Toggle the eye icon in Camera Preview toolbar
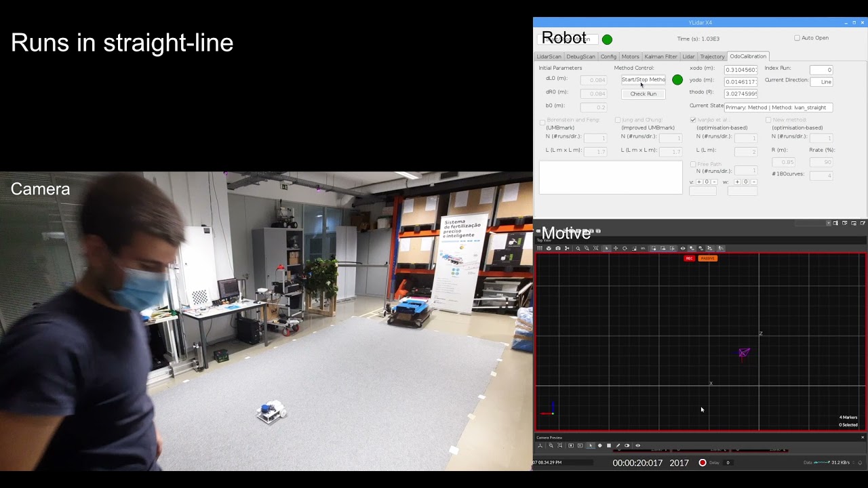The image size is (868, 488). coord(638,445)
